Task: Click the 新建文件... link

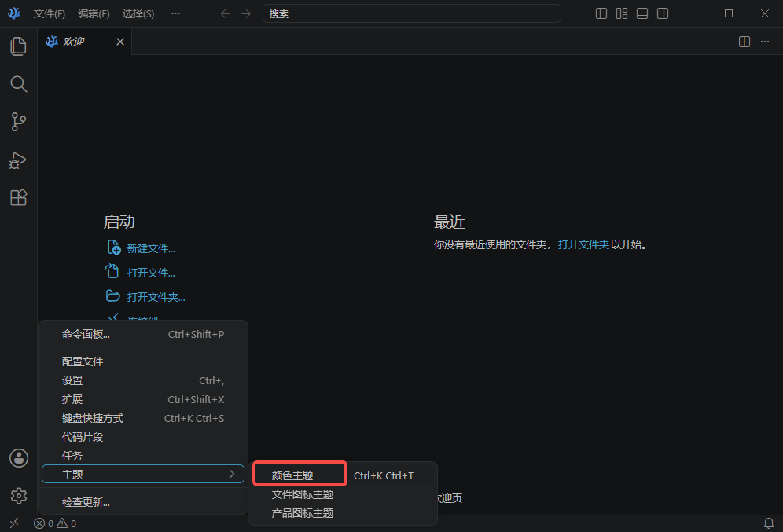Action: pyautogui.click(x=151, y=248)
